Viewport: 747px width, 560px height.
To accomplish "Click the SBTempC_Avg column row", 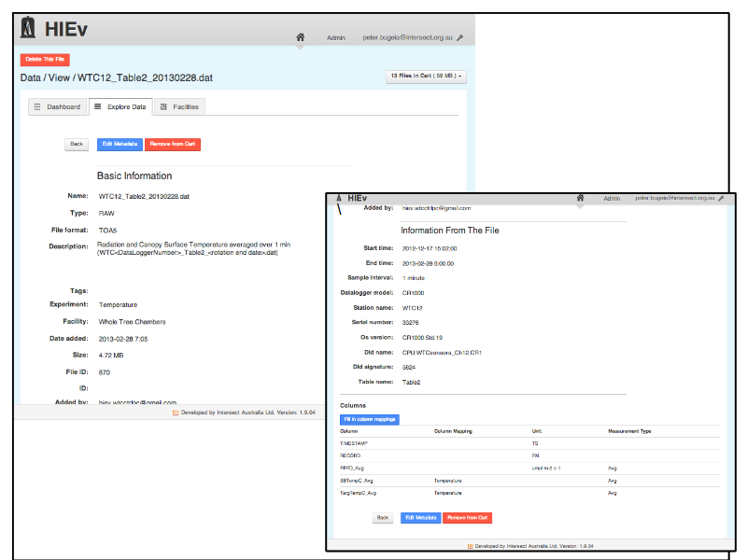I will (529, 481).
